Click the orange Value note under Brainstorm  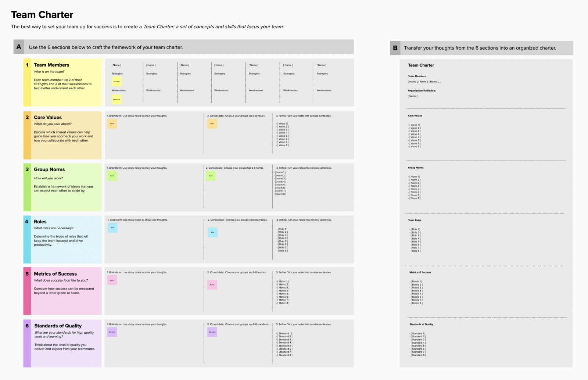tap(112, 123)
